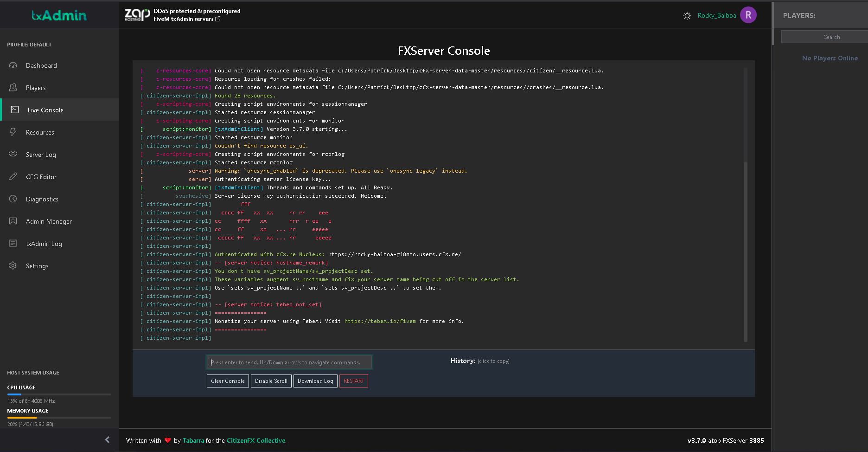Toggle light/dark theme with sun icon
Image resolution: width=868 pixels, height=452 pixels.
tap(687, 16)
